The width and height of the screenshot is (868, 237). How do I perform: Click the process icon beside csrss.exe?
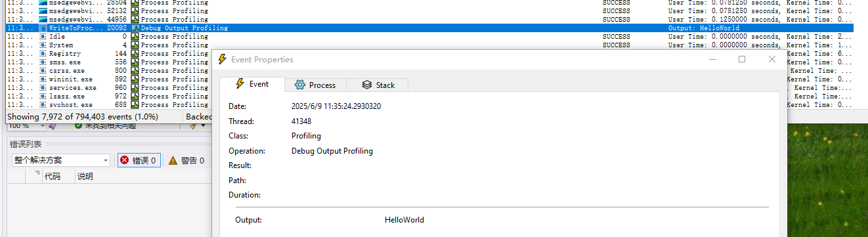coord(43,71)
